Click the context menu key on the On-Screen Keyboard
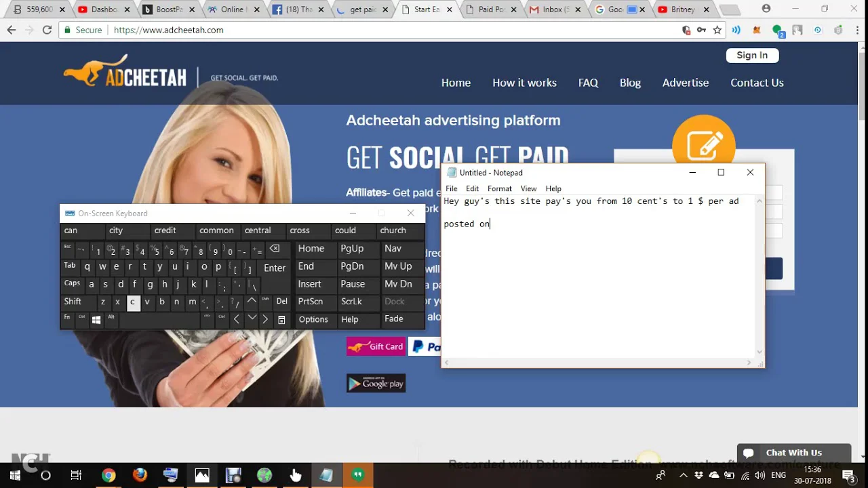 (281, 320)
